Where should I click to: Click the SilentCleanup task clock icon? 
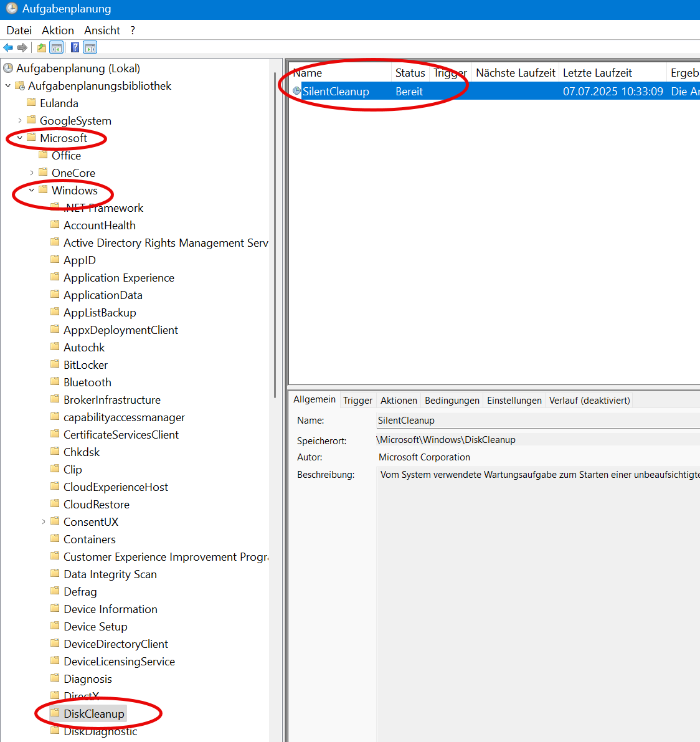(x=296, y=91)
